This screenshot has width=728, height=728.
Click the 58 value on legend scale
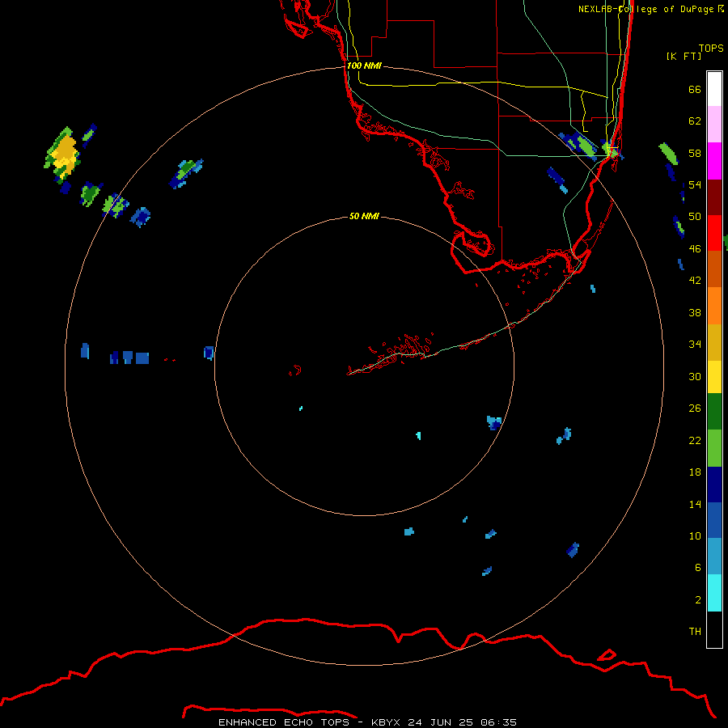pos(695,153)
